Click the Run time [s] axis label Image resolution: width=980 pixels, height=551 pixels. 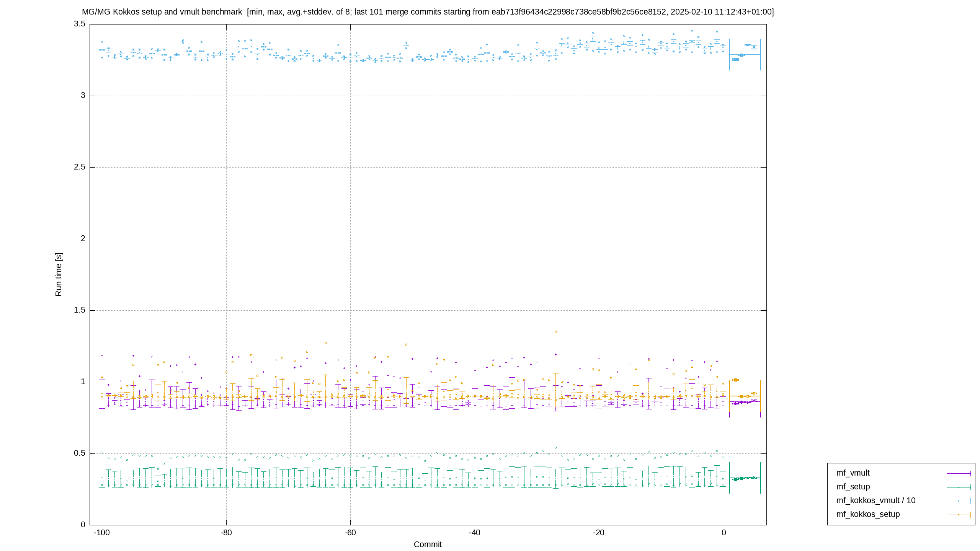coord(59,274)
